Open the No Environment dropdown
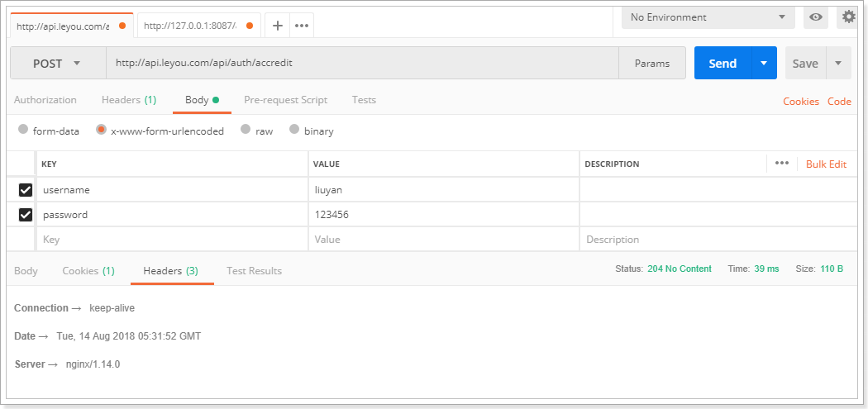Screen dimensions: 868x409 (x=708, y=17)
